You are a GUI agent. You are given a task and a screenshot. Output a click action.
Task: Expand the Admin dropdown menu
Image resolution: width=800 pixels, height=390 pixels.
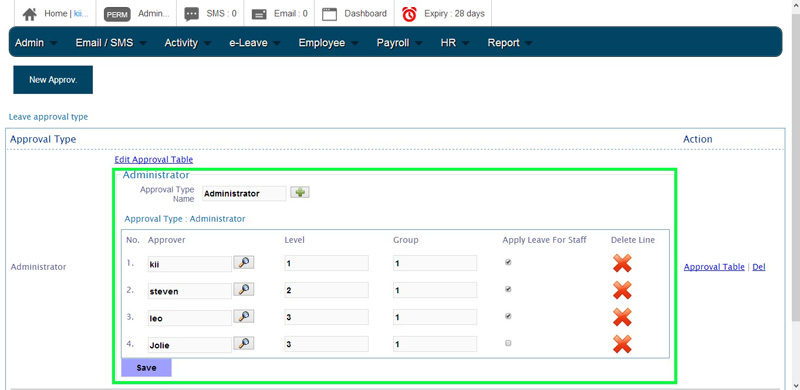[x=36, y=43]
